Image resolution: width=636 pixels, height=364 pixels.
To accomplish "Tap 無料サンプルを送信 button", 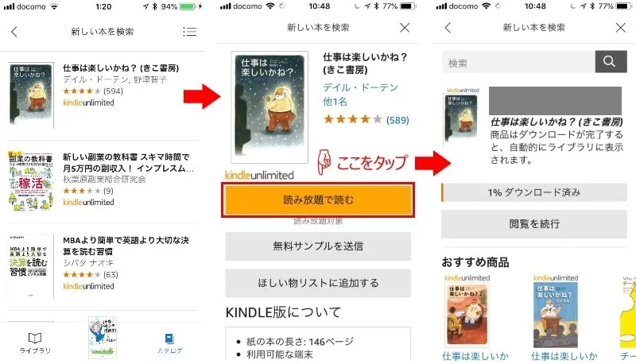I will [x=318, y=246].
